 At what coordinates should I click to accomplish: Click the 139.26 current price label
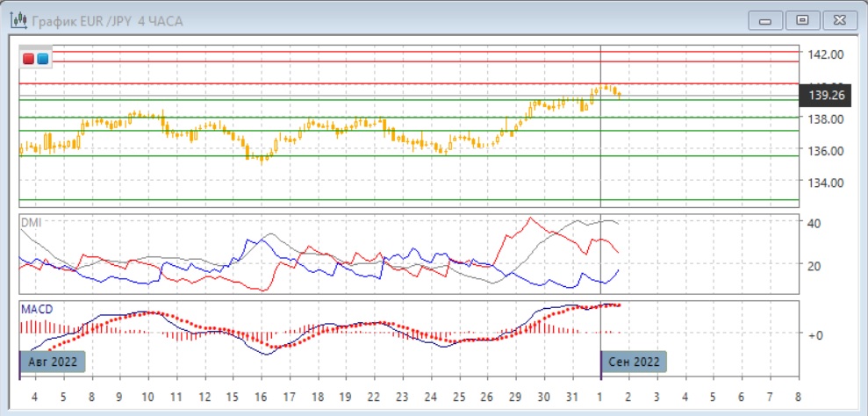tap(826, 95)
